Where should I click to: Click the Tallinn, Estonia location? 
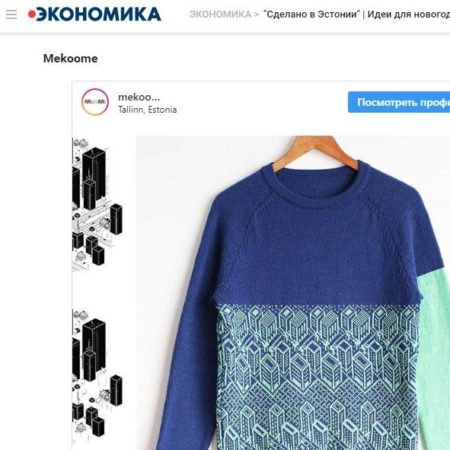tap(147, 110)
